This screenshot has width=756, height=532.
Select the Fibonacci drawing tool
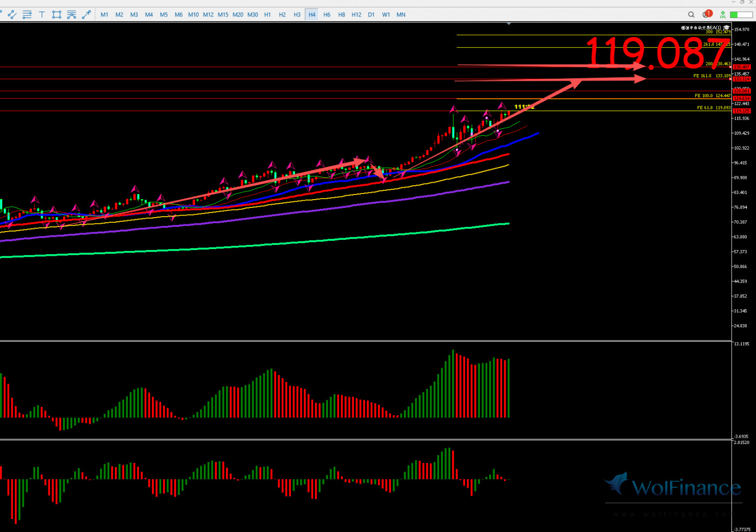coord(72,14)
